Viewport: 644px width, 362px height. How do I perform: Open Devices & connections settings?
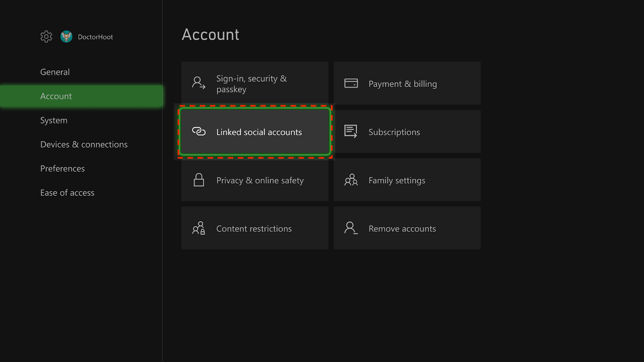click(x=84, y=144)
